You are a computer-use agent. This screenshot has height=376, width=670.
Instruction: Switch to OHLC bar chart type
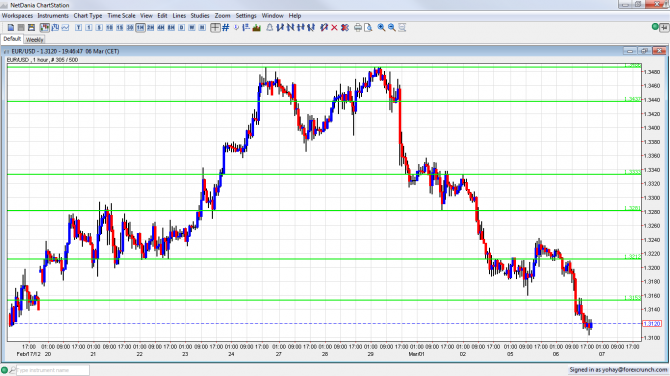(x=55, y=28)
